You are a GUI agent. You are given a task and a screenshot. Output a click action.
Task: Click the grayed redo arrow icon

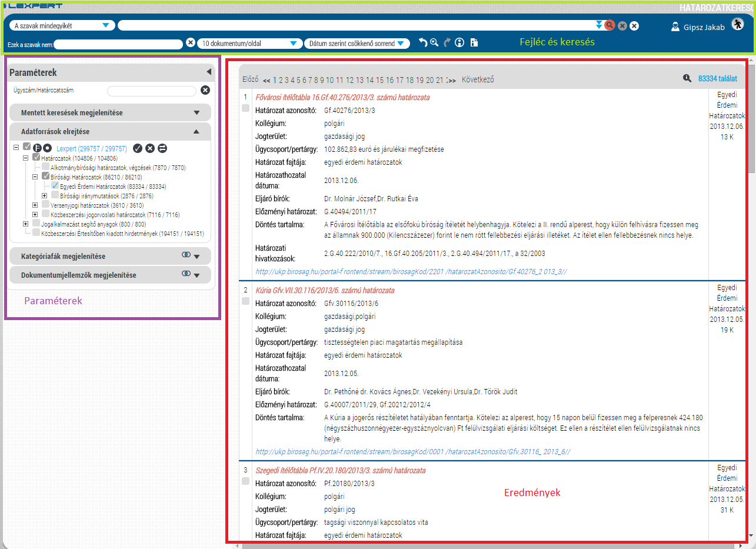447,42
